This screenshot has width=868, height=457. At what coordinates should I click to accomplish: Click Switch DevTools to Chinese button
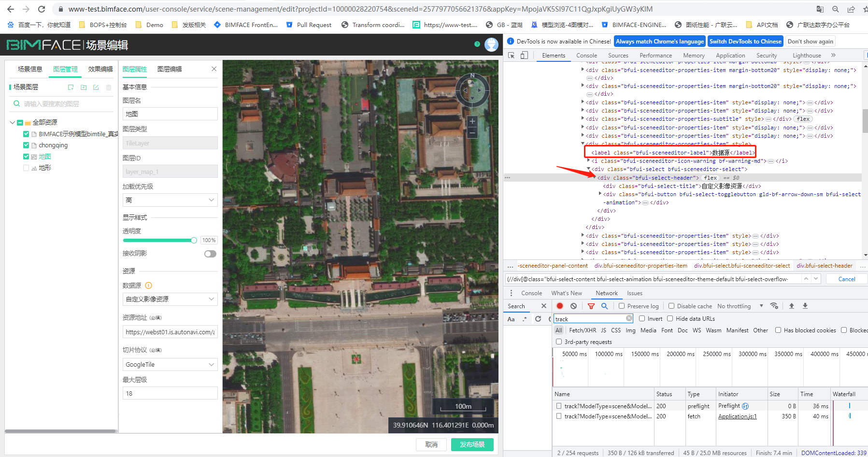point(745,42)
